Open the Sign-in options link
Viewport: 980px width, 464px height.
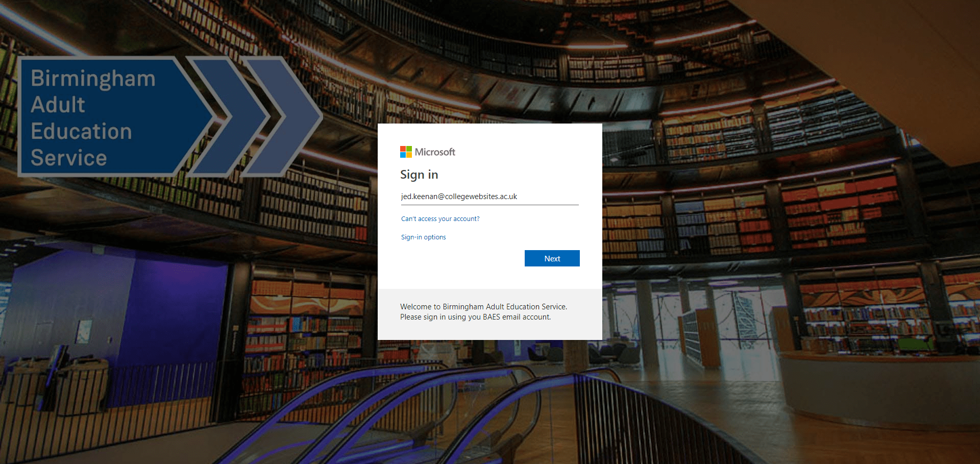pyautogui.click(x=423, y=237)
